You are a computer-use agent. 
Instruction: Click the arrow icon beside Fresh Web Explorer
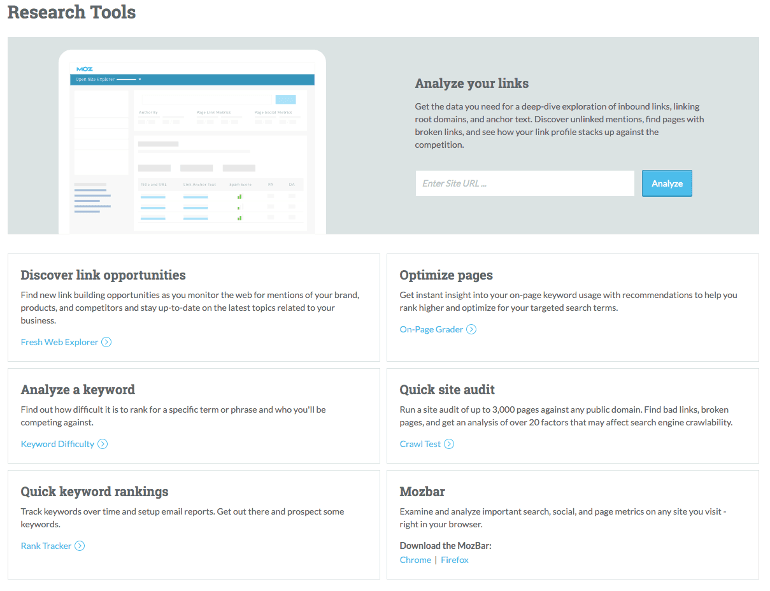click(x=106, y=342)
